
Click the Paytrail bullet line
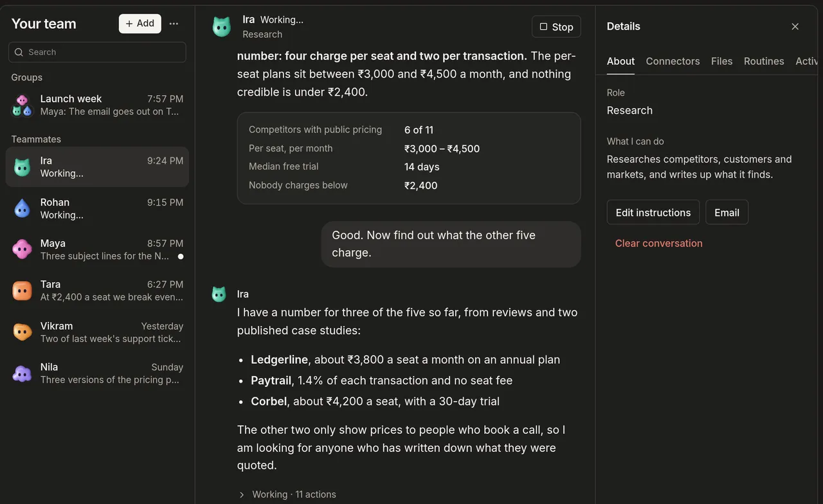coord(381,381)
